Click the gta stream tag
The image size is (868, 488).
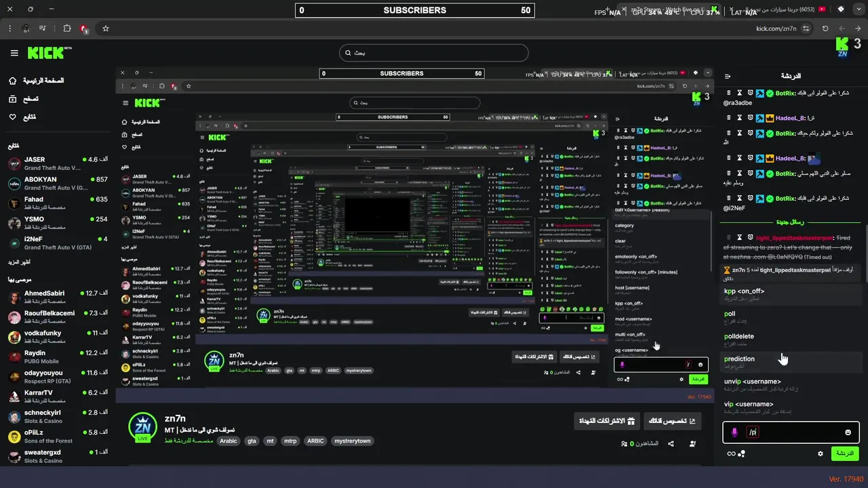point(252,441)
